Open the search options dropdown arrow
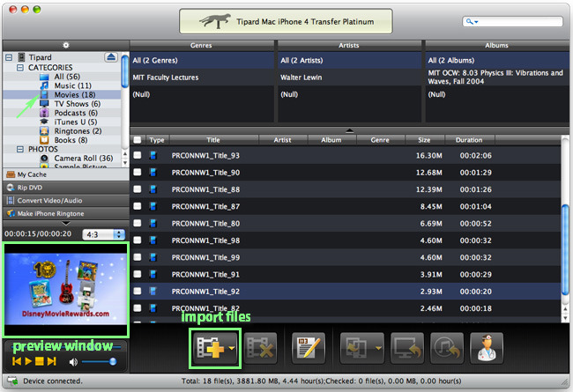This screenshot has height=392, width=573. point(476,22)
